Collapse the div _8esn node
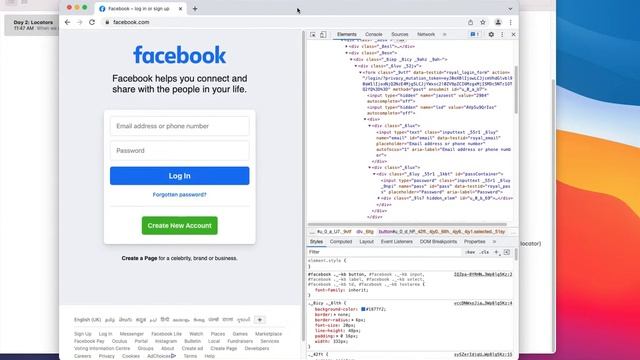The width and height of the screenshot is (640, 360). coord(347,53)
